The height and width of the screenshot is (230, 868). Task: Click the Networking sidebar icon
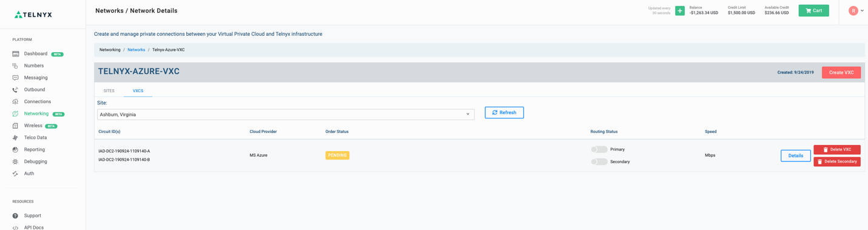[16, 113]
